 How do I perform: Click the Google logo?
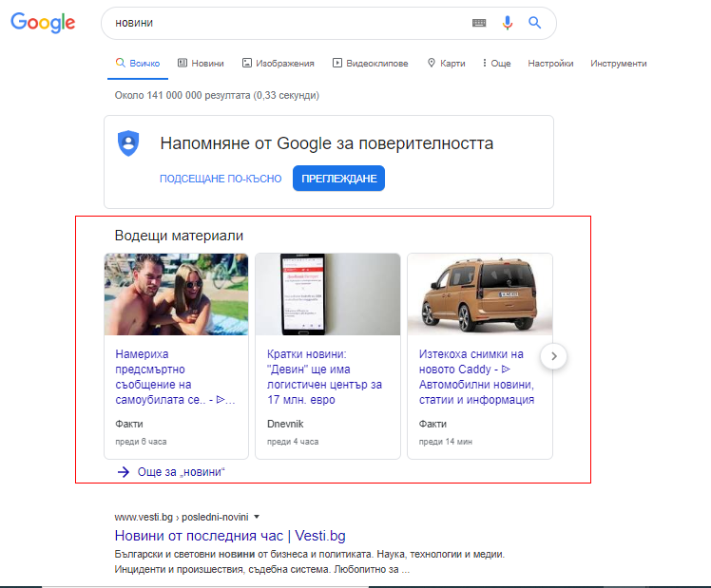point(43,23)
